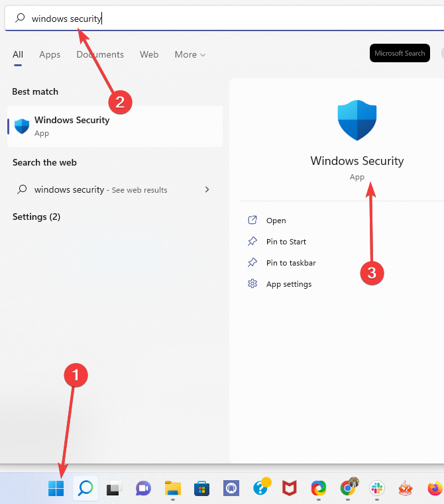Launch Firefox from the taskbar
The image size is (444, 504).
point(435,488)
